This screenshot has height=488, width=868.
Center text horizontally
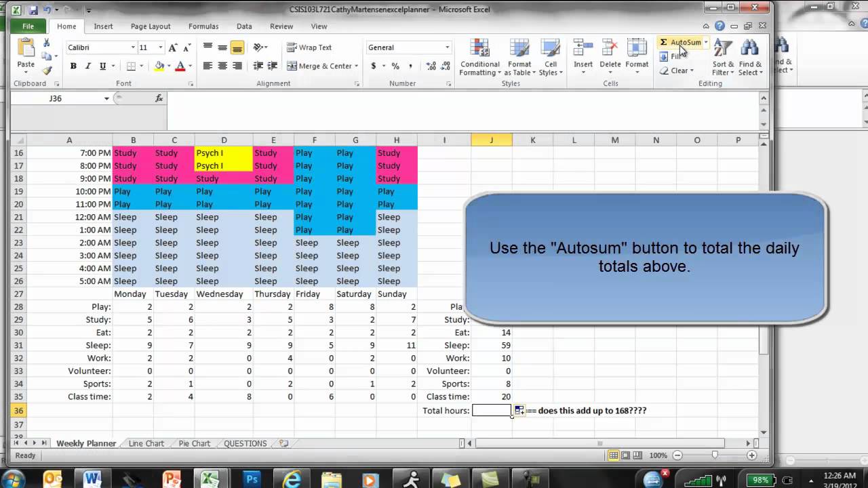222,66
